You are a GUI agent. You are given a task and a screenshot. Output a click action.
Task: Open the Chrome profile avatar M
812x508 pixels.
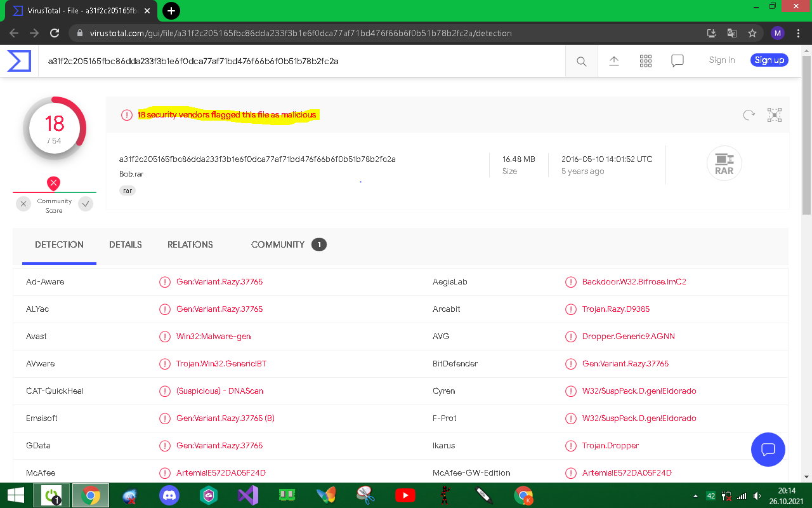point(778,33)
